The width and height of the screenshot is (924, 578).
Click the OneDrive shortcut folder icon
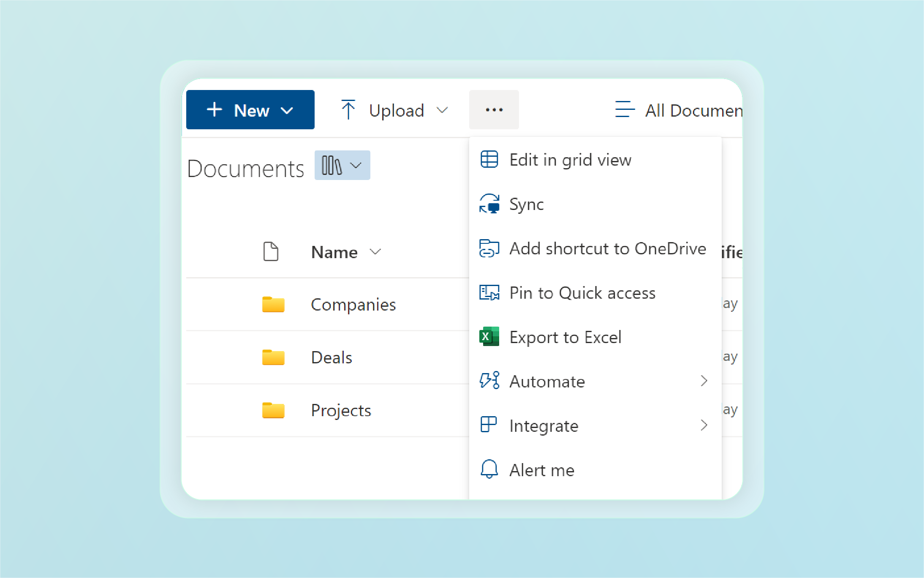pos(489,248)
